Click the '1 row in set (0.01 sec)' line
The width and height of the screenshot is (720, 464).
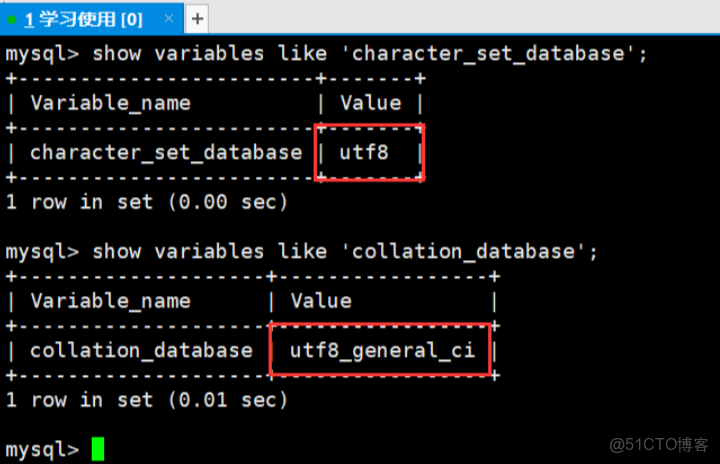point(147,399)
